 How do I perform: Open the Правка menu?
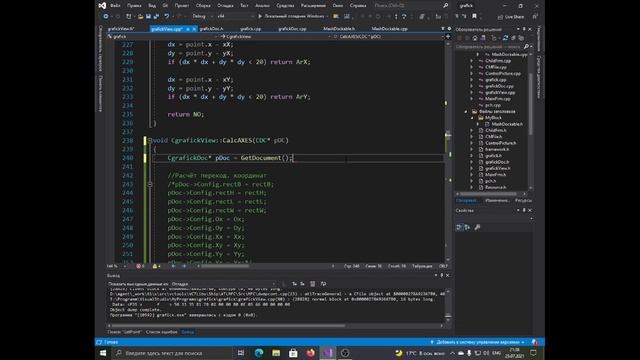134,6
